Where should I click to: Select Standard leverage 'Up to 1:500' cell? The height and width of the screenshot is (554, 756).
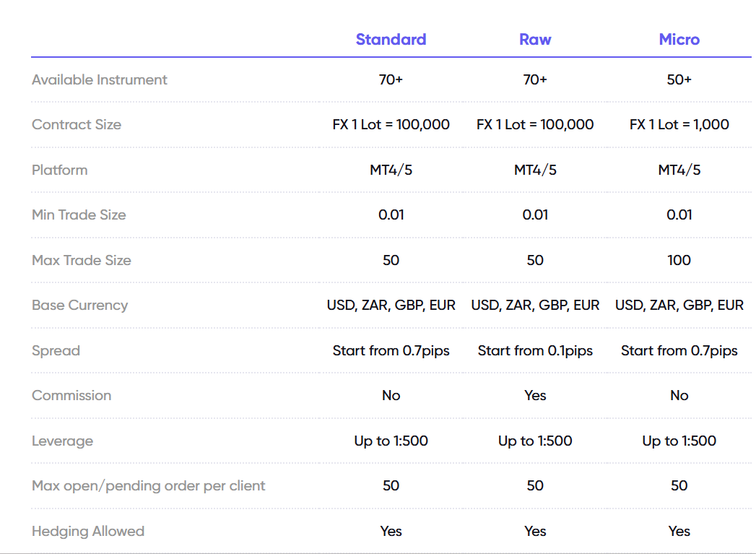(391, 441)
